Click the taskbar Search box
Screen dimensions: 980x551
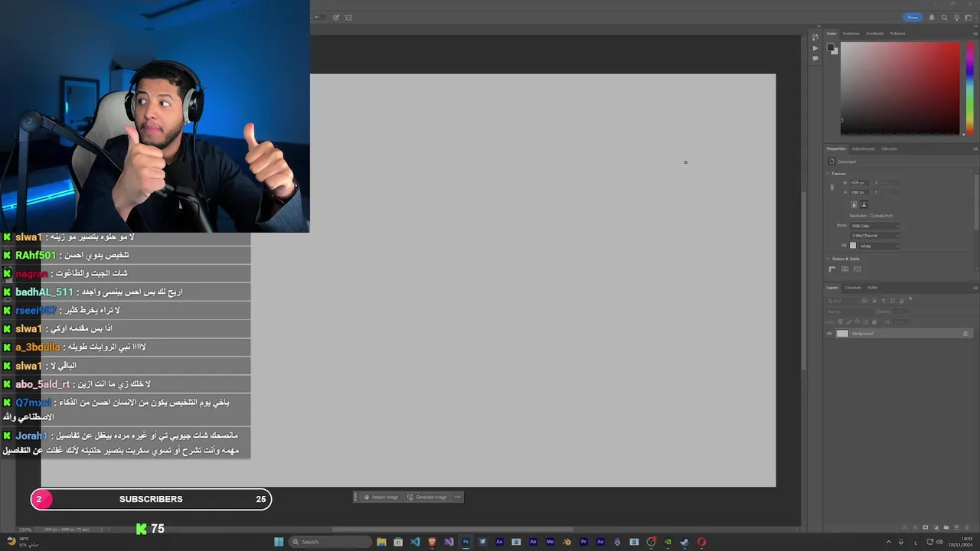328,542
